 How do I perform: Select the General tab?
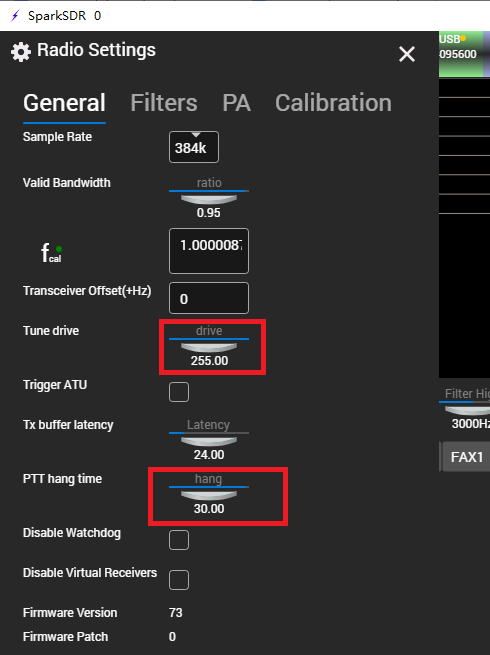[64, 103]
